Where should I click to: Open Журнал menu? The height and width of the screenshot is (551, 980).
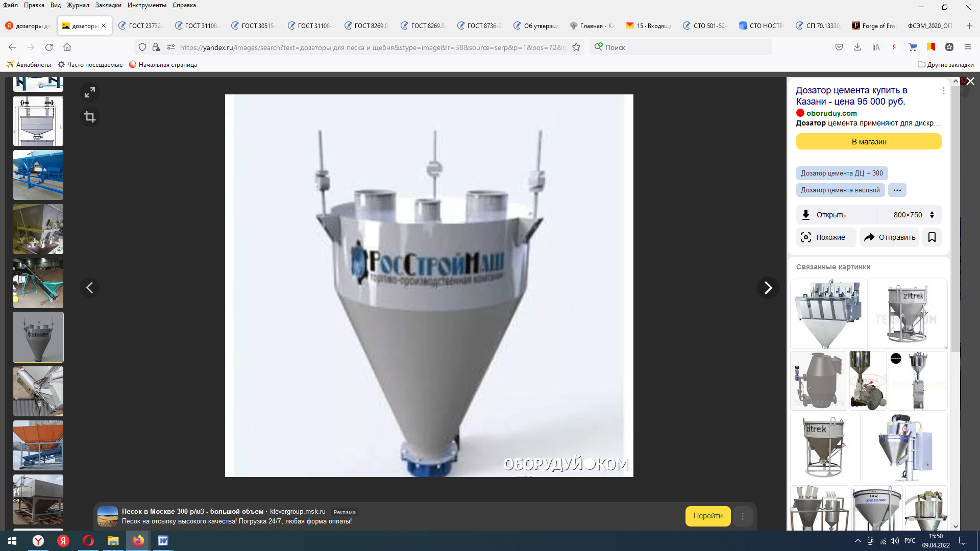coord(78,5)
